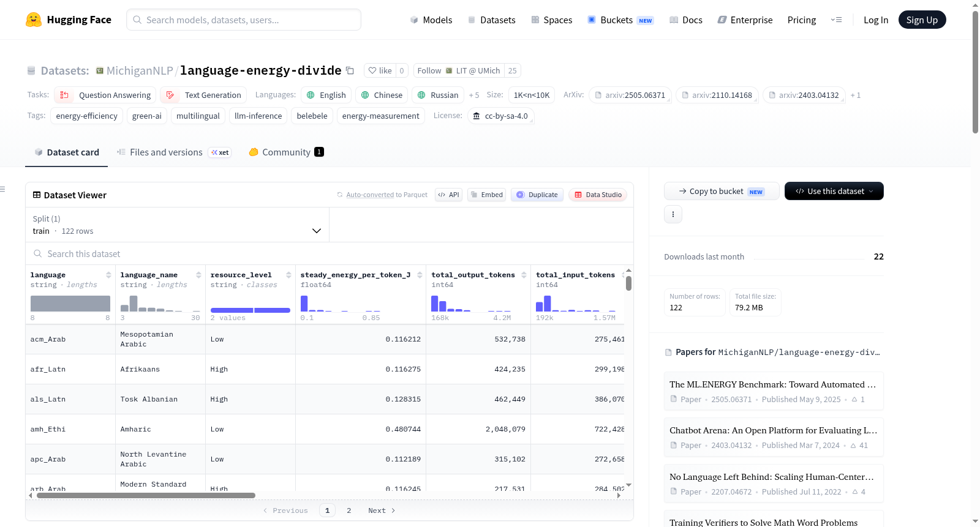Expand Use this dataset dropdown

click(x=834, y=191)
